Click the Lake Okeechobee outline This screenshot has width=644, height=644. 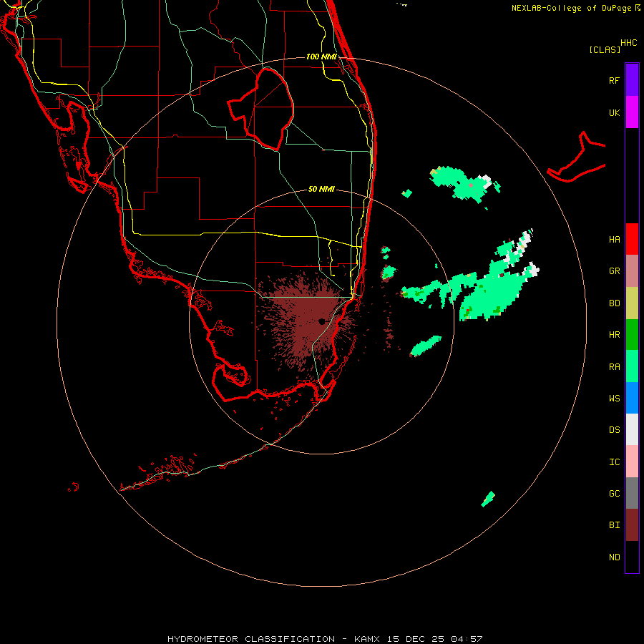click(261, 109)
